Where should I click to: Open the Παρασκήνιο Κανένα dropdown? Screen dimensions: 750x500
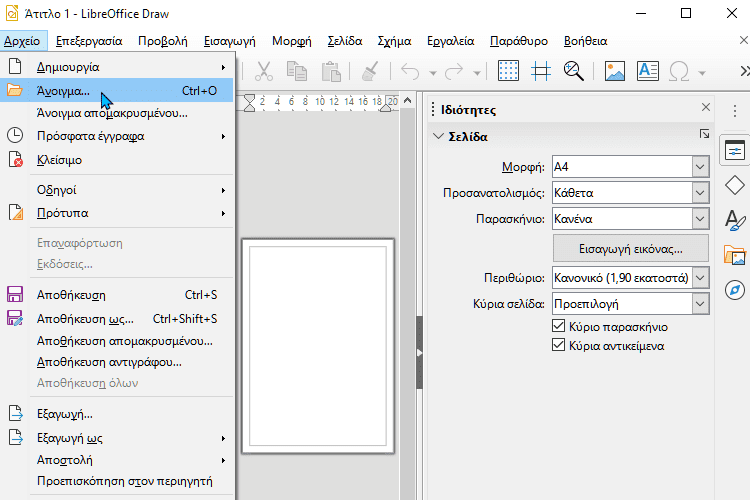[700, 219]
